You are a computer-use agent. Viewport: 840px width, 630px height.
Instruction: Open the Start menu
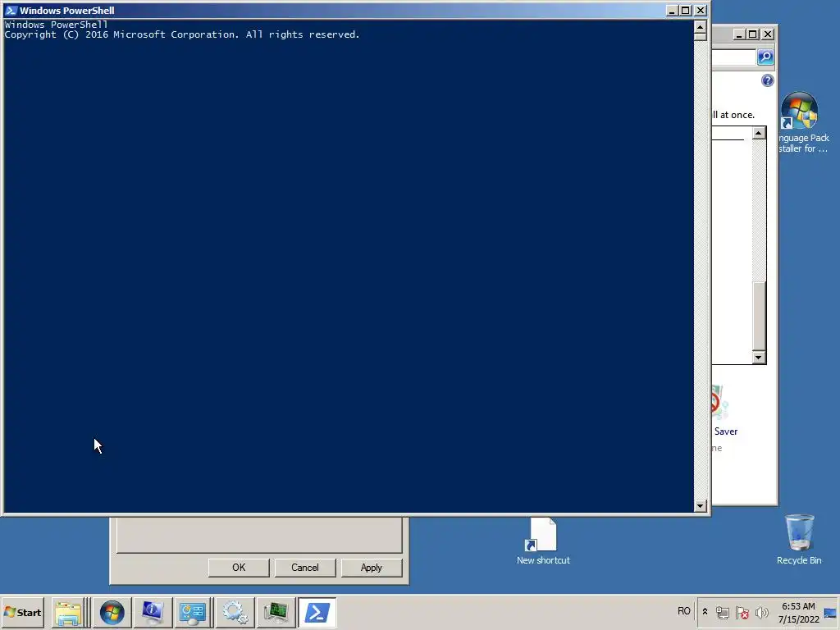pyautogui.click(x=22, y=612)
